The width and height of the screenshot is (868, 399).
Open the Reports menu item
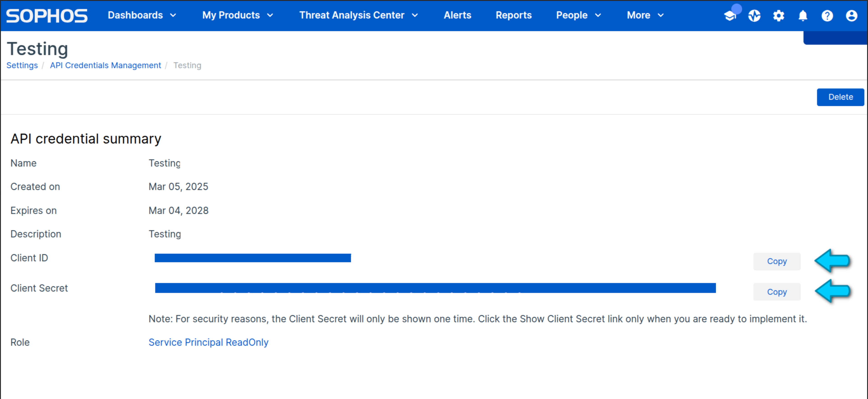[x=514, y=15]
